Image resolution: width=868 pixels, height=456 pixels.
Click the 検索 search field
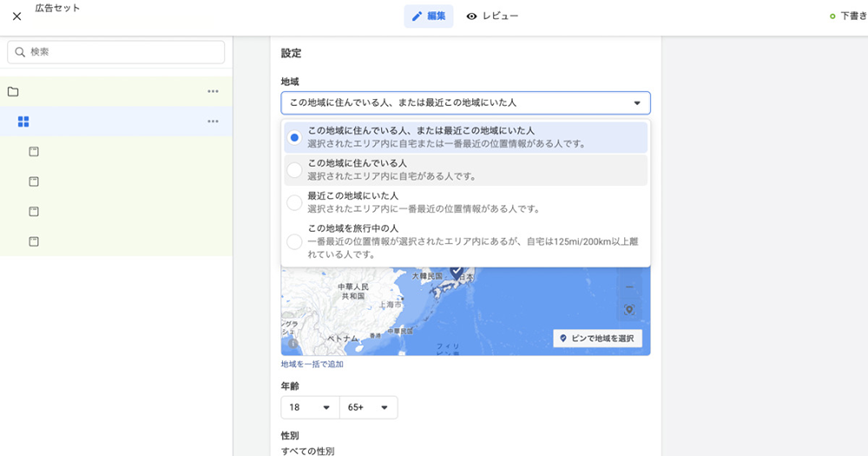116,52
